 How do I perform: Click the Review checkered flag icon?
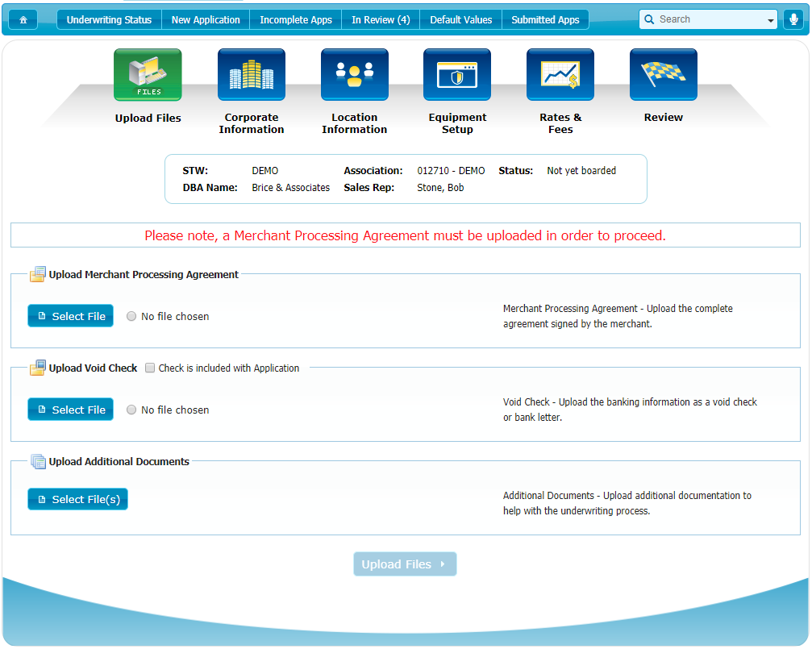point(663,75)
